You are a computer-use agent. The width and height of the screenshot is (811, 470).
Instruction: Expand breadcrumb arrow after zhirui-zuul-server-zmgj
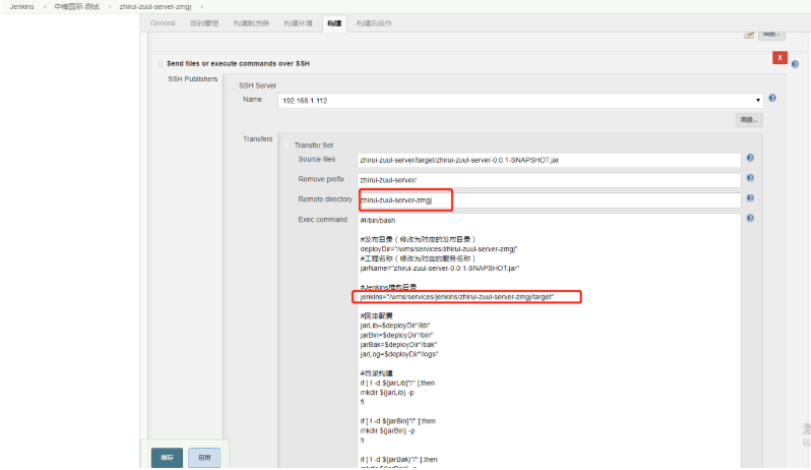click(x=202, y=7)
